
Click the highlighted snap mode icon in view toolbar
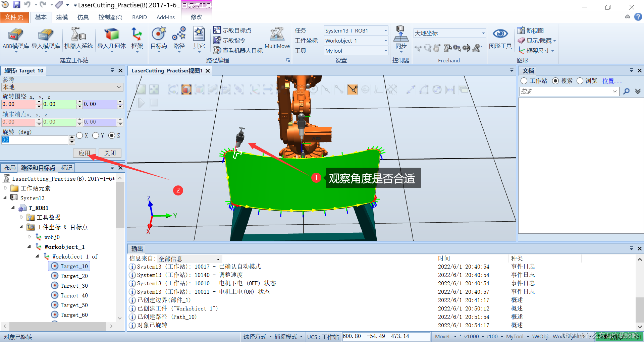pyautogui.click(x=352, y=90)
